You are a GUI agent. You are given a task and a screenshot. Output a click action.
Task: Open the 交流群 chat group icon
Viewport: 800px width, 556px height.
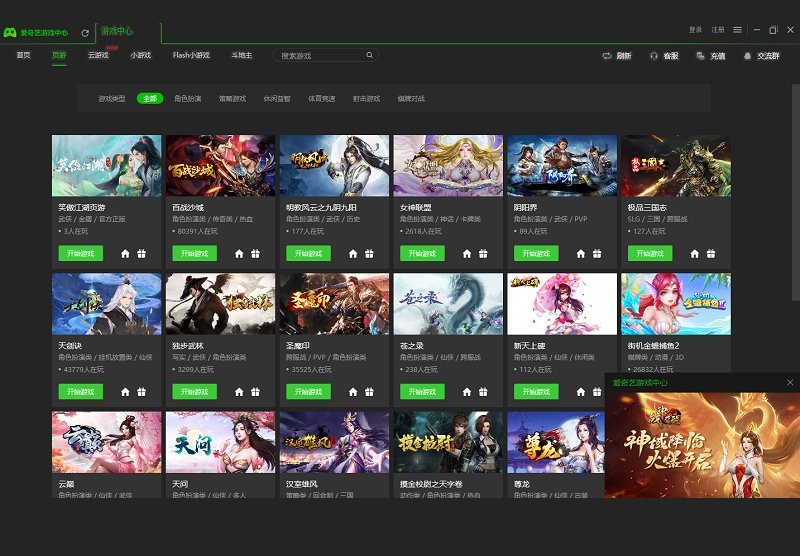click(x=747, y=56)
